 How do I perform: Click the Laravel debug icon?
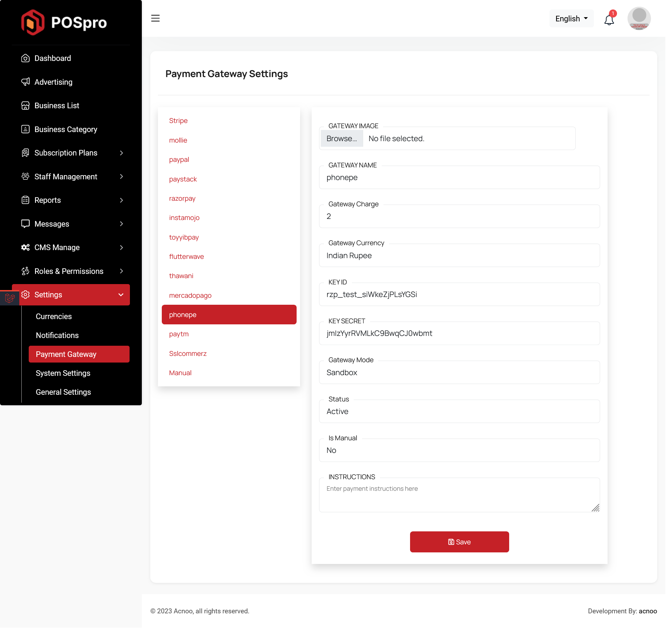click(x=10, y=298)
